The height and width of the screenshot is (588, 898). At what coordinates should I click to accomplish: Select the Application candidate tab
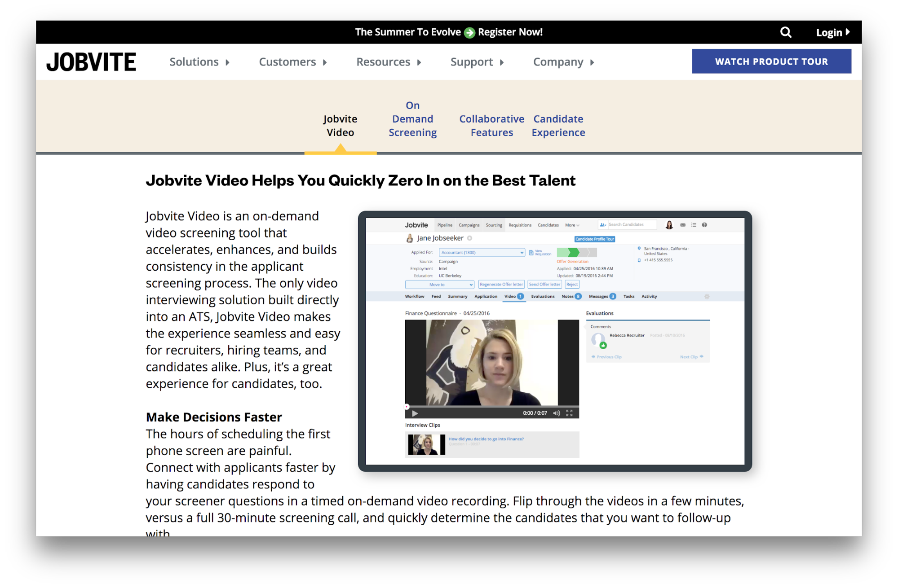click(486, 297)
